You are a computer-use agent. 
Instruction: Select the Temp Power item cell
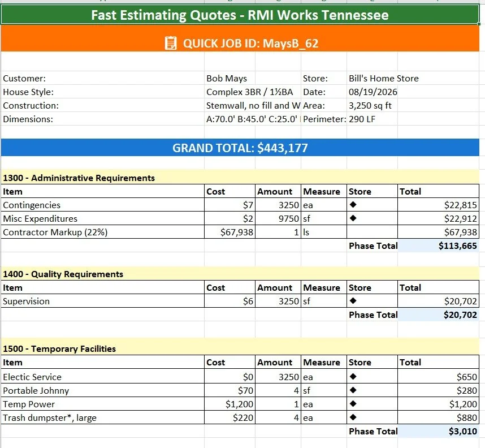click(103, 404)
